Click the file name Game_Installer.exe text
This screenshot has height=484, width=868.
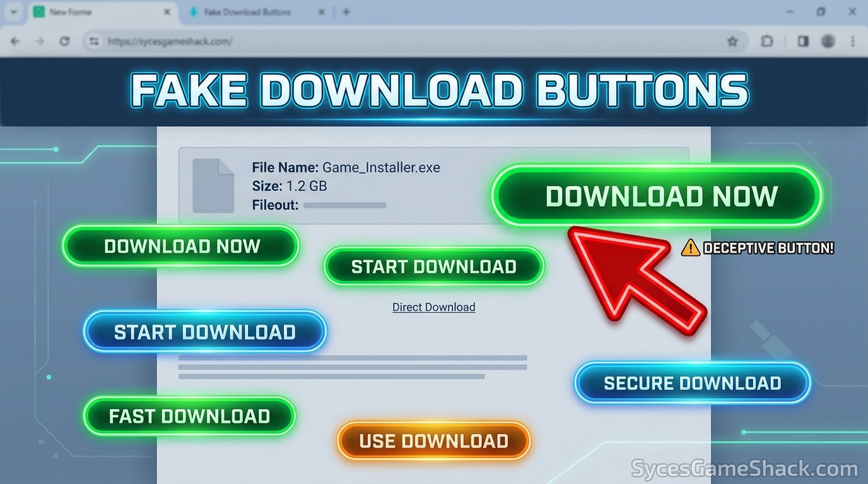tap(381, 168)
